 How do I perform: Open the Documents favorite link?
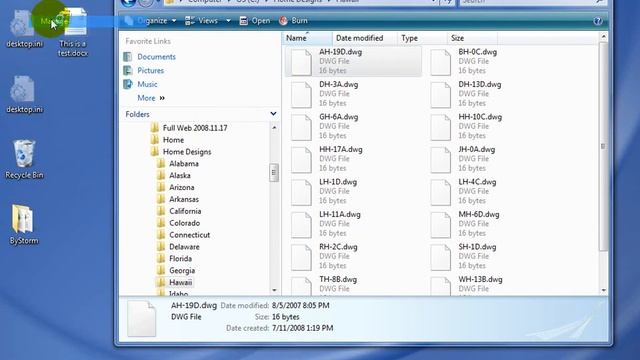click(x=156, y=57)
